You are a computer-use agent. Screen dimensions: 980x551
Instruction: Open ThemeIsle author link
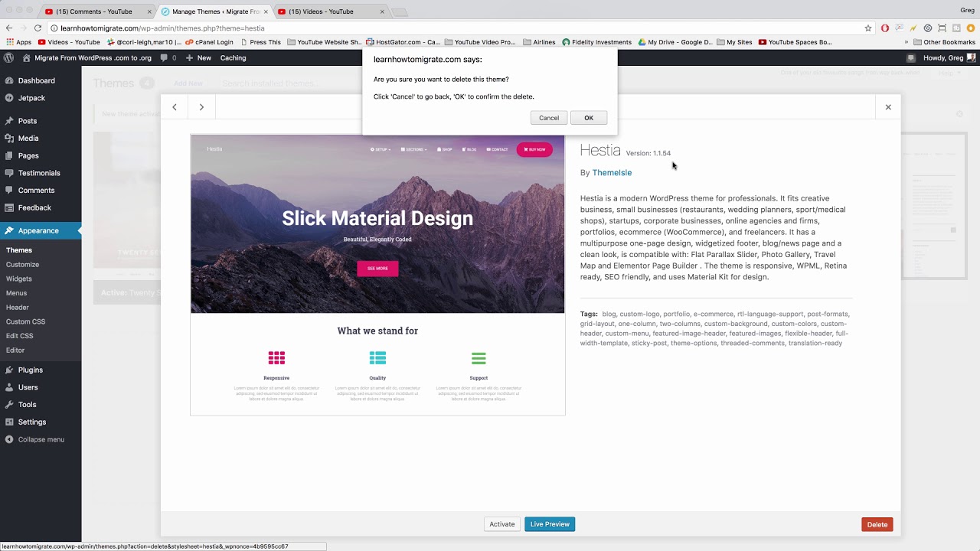(612, 173)
